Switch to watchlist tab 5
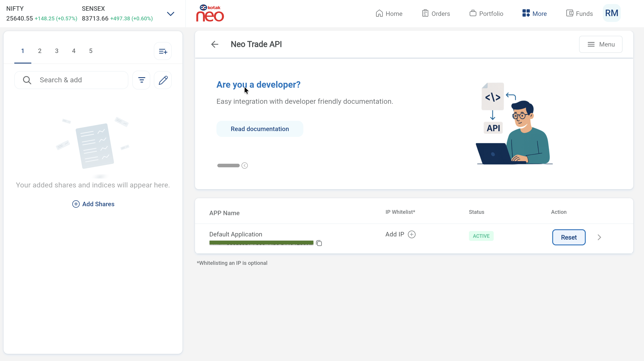The width and height of the screenshot is (644, 361). [91, 51]
